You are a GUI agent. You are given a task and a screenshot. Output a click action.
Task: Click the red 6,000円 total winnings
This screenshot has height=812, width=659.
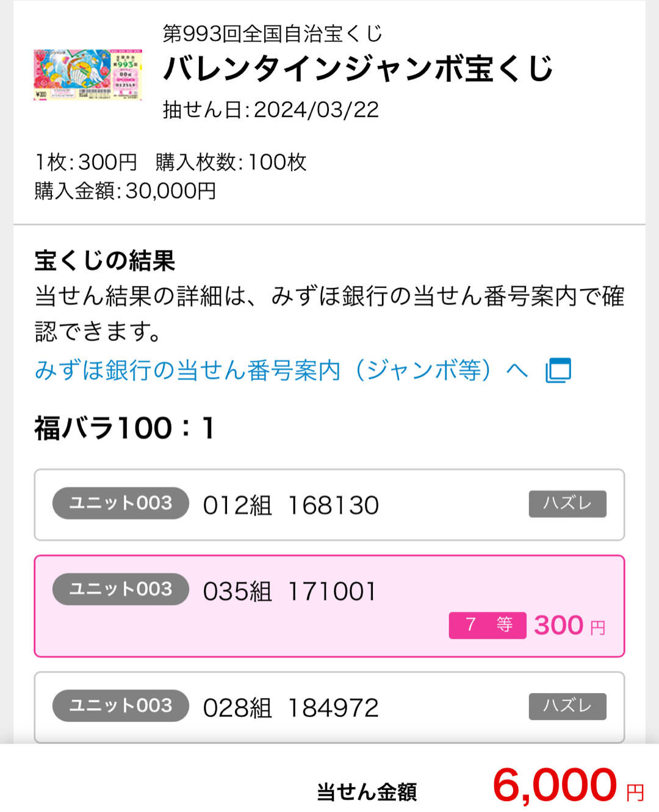567,785
